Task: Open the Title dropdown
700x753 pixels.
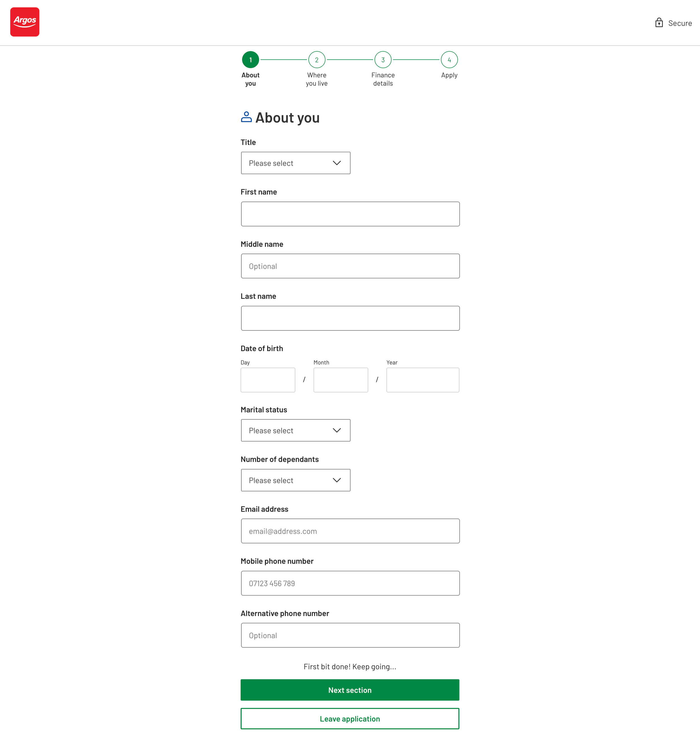Action: point(295,163)
